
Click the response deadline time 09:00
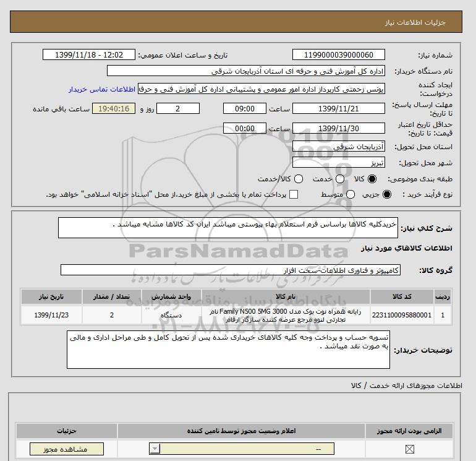245,108
